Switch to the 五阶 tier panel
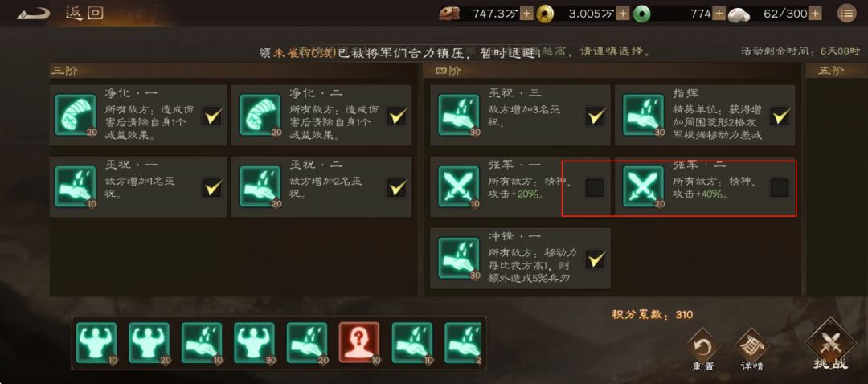Screen dimensions: 868x384 coord(832,71)
